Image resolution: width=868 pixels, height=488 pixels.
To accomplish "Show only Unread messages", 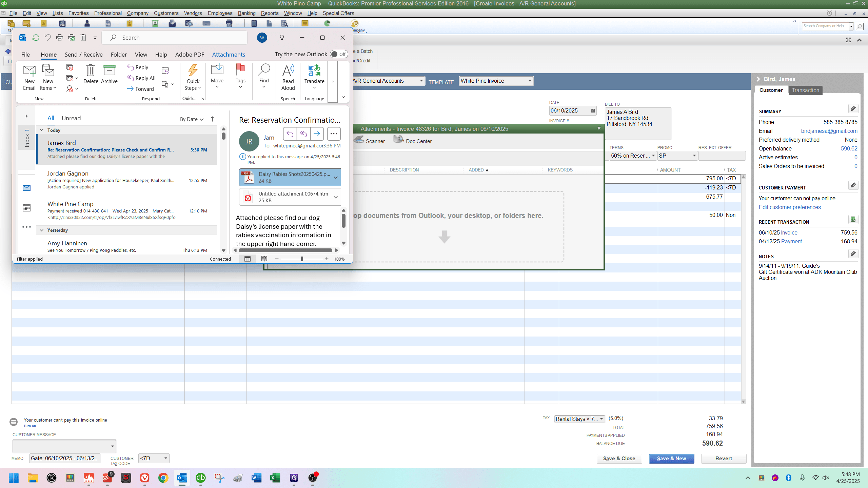I will pyautogui.click(x=71, y=118).
